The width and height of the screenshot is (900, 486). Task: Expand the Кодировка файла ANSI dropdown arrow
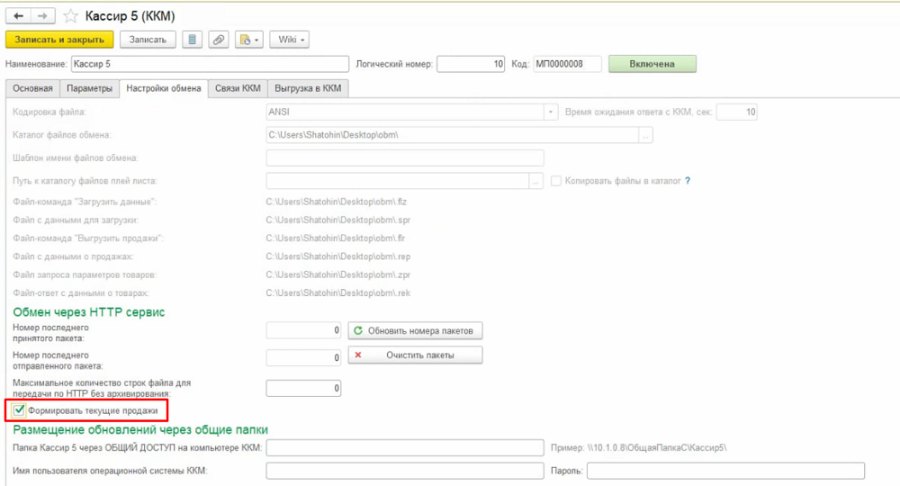coord(550,112)
